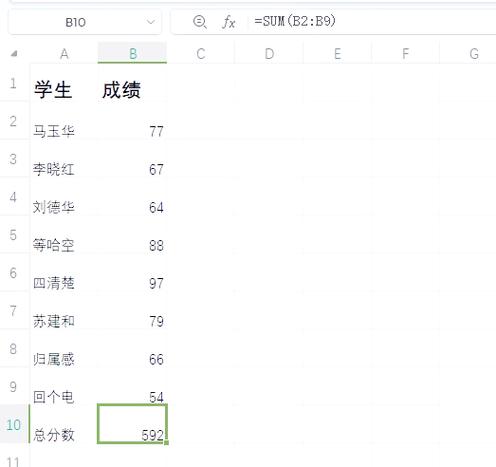Click the formula =SUM(B2:B9) in formula bar

[295, 21]
